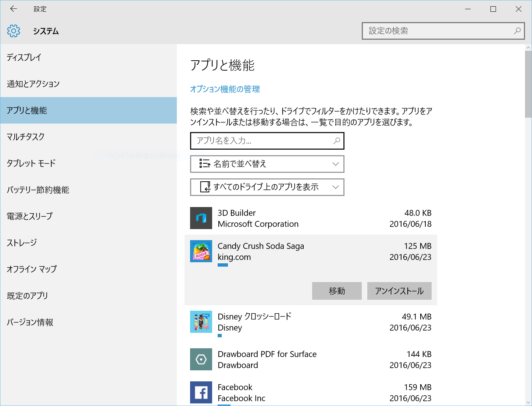Select アプリと機能 in the sidebar
This screenshot has width=532, height=406.
coord(89,110)
